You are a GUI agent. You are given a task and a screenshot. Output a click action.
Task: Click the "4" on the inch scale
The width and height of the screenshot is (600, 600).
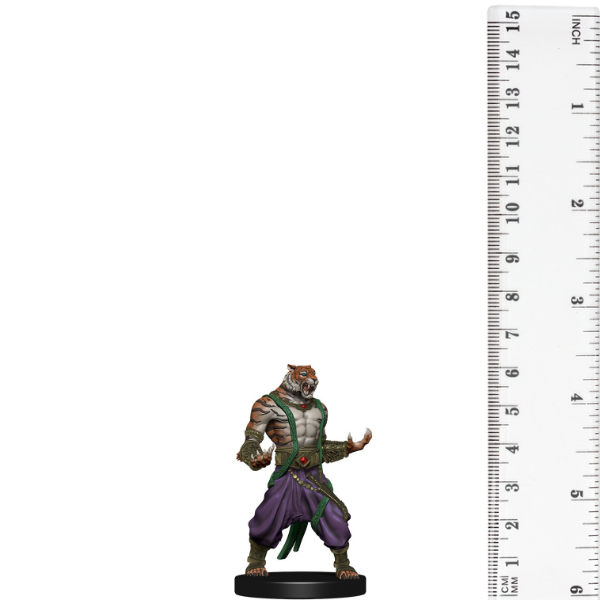click(x=577, y=397)
